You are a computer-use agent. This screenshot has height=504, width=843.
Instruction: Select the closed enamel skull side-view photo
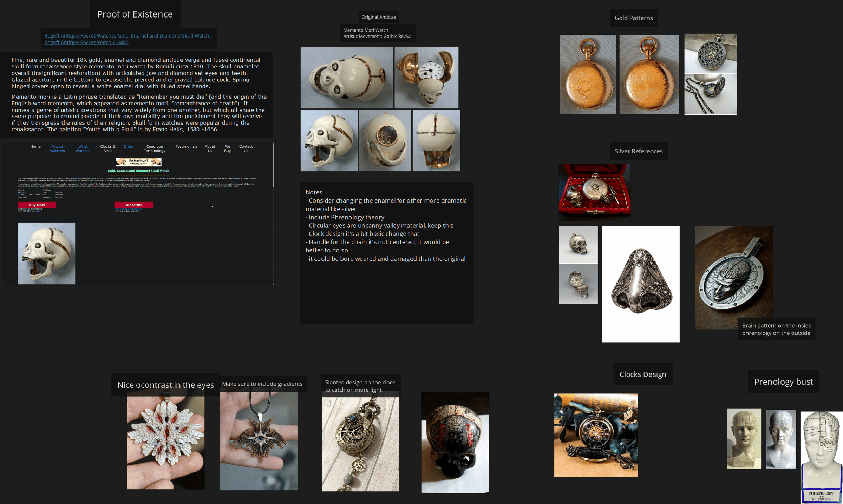(x=347, y=78)
